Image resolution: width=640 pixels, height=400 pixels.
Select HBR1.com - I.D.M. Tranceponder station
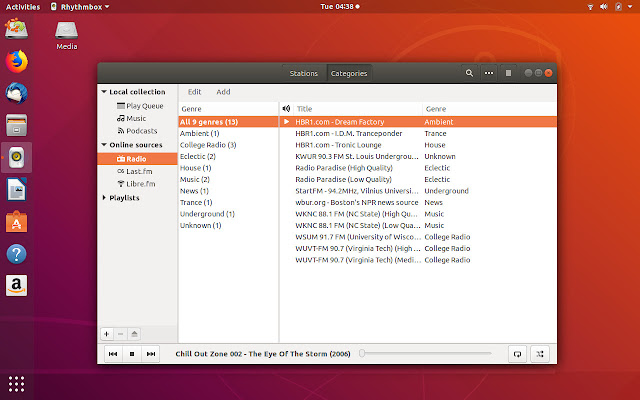pos(418,133)
